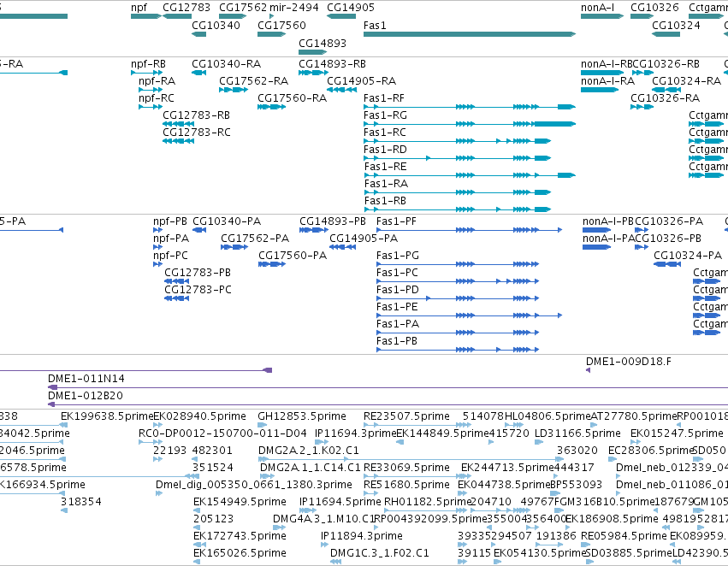728x566 pixels.
Task: Click the Fas1-RB transcript label
Action: pos(385,201)
